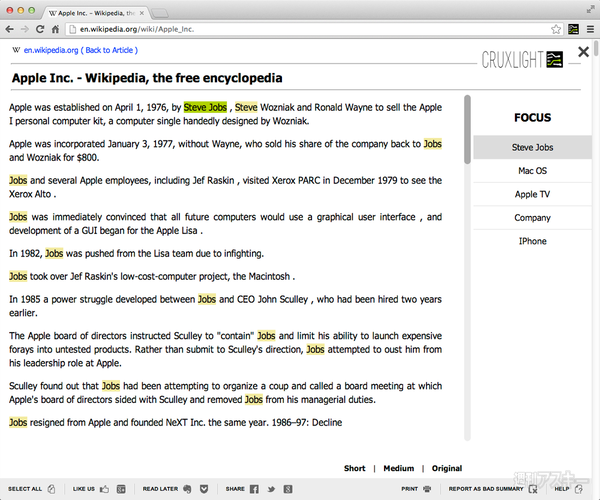600x500 pixels.
Task: Click the Report as Bad Summary label
Action: click(x=486, y=489)
